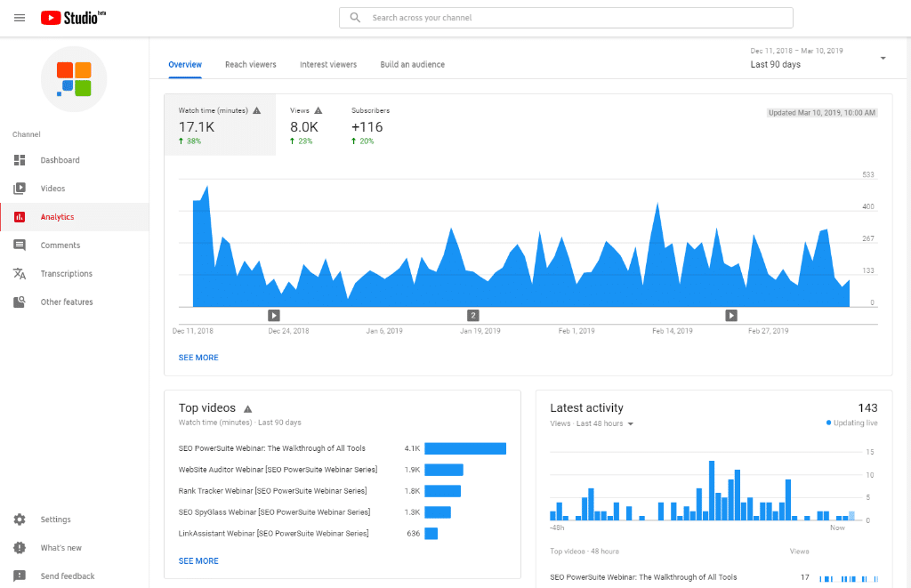
Task: Click inside the channel search field
Action: tap(566, 17)
